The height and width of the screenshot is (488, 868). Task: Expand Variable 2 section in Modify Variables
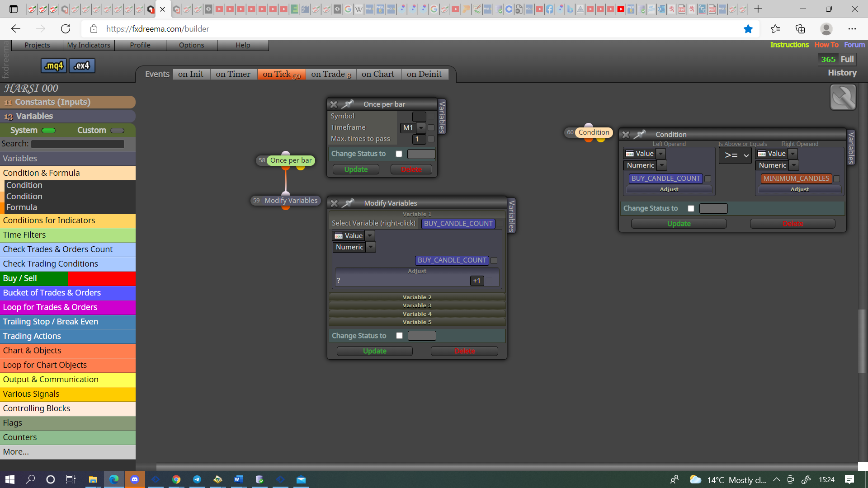[x=417, y=297]
